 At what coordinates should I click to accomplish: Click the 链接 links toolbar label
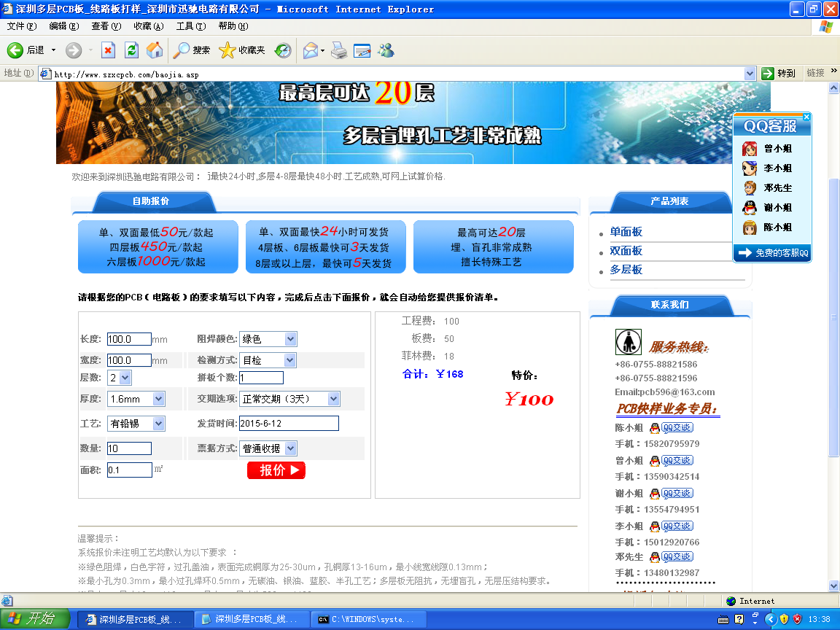point(815,73)
